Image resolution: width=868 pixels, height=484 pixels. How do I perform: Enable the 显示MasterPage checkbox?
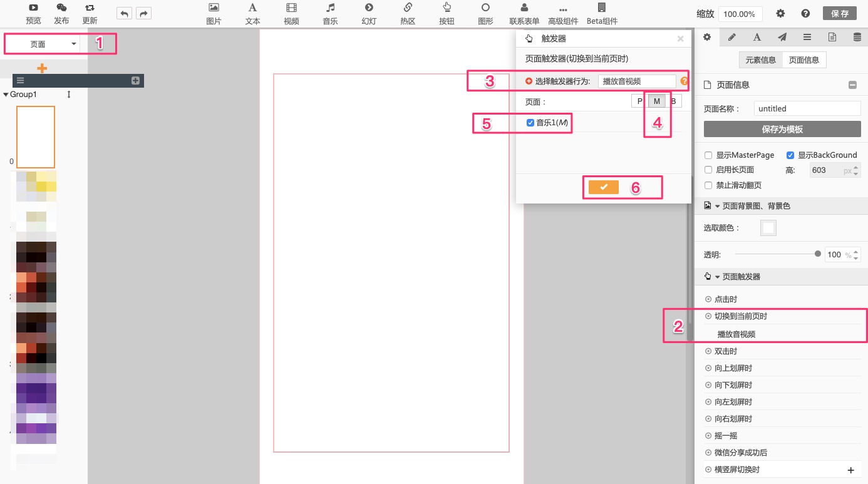tap(708, 155)
